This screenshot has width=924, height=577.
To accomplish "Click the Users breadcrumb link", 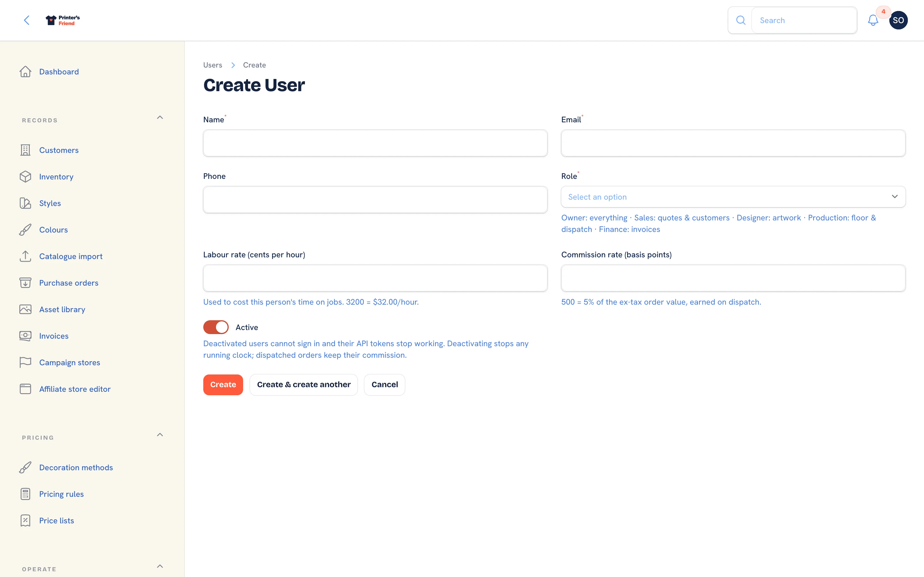I will coord(213,65).
